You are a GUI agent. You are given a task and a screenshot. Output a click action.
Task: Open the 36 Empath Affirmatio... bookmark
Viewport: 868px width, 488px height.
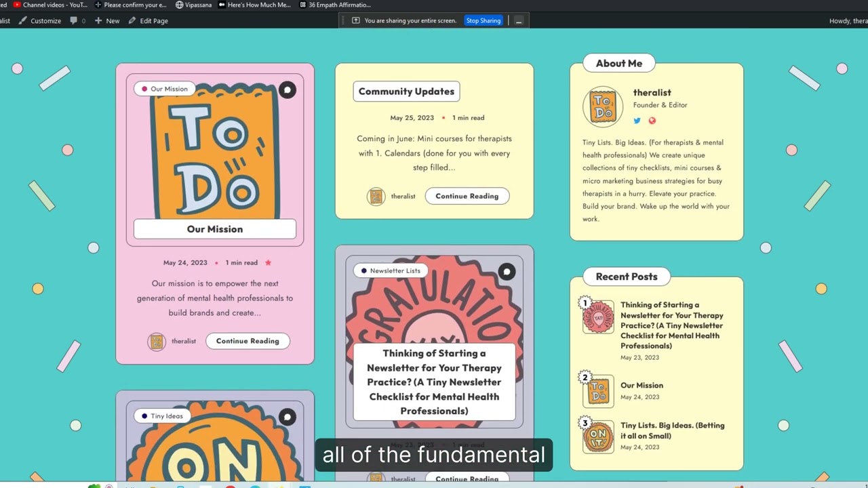click(335, 5)
